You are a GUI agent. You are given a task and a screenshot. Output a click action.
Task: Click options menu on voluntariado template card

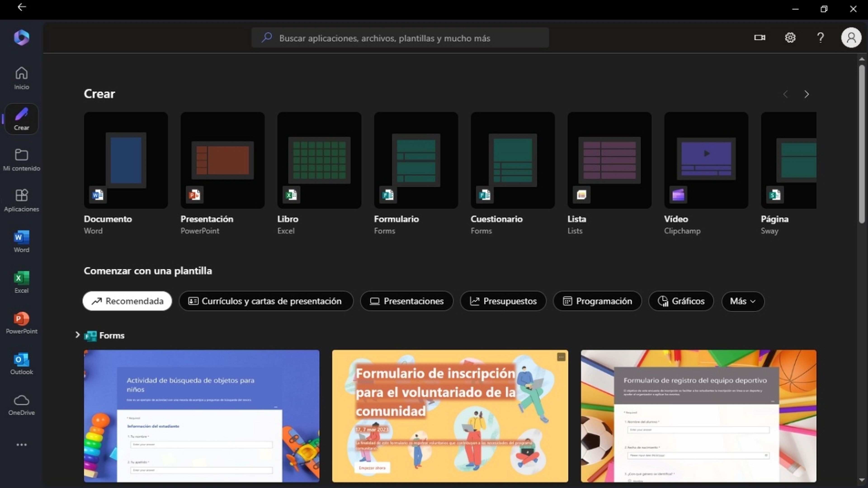coord(561,357)
